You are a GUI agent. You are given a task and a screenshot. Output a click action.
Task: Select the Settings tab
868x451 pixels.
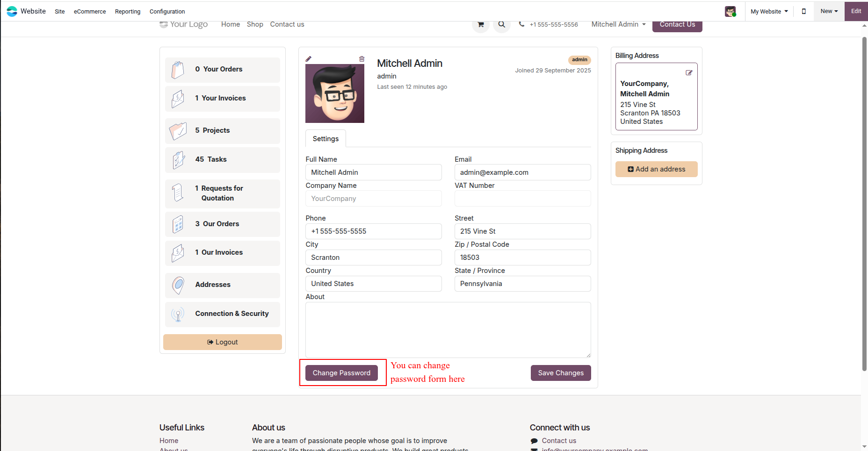click(325, 139)
